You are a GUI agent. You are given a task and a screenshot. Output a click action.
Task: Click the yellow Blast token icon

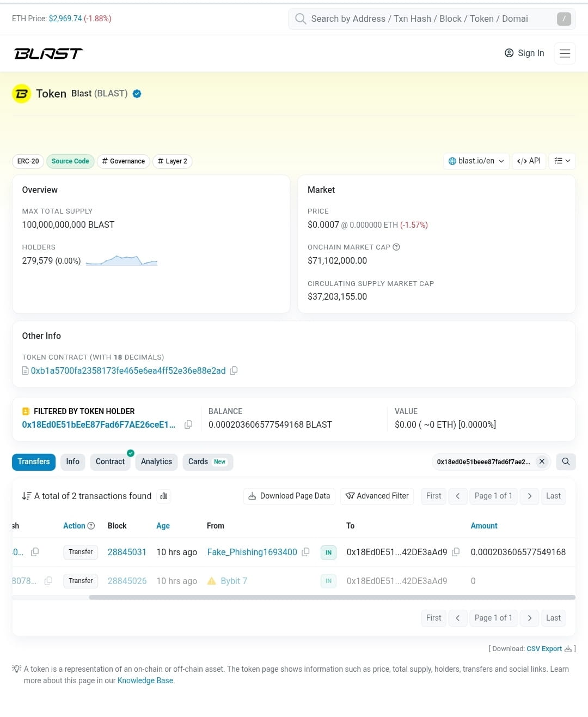click(x=22, y=94)
